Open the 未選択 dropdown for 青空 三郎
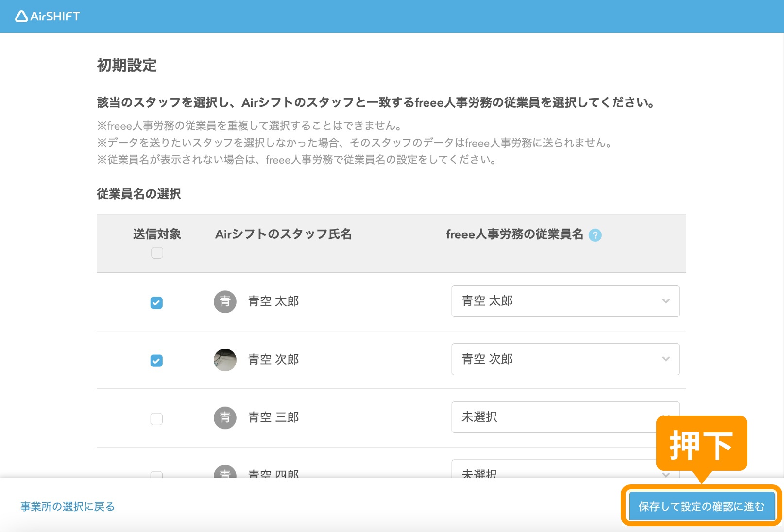This screenshot has width=784, height=532. (x=549, y=417)
